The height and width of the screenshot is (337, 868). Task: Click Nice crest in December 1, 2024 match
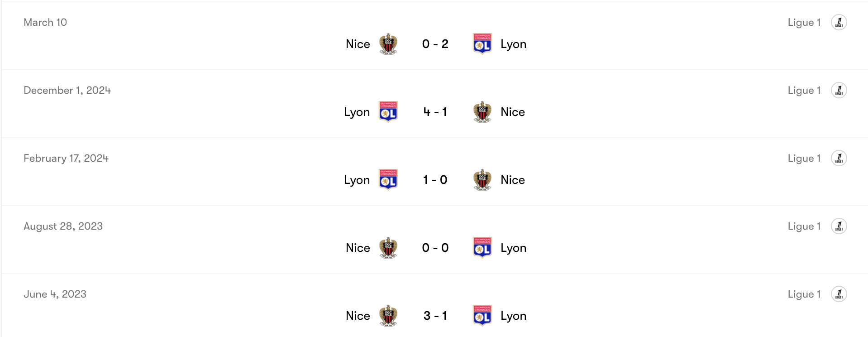tap(482, 112)
